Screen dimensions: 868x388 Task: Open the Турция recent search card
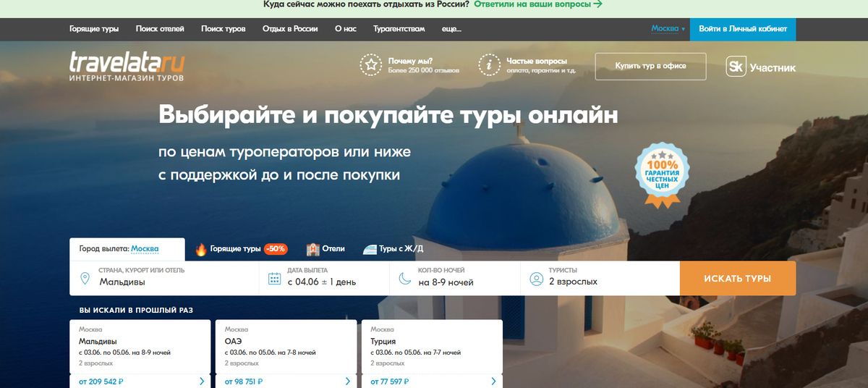pos(432,354)
